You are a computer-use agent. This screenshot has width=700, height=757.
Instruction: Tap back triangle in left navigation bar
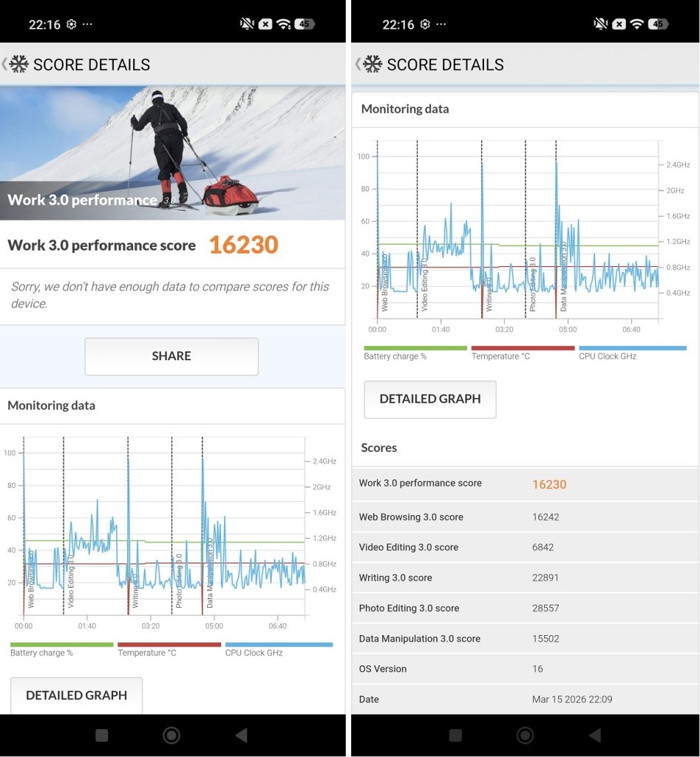(240, 735)
